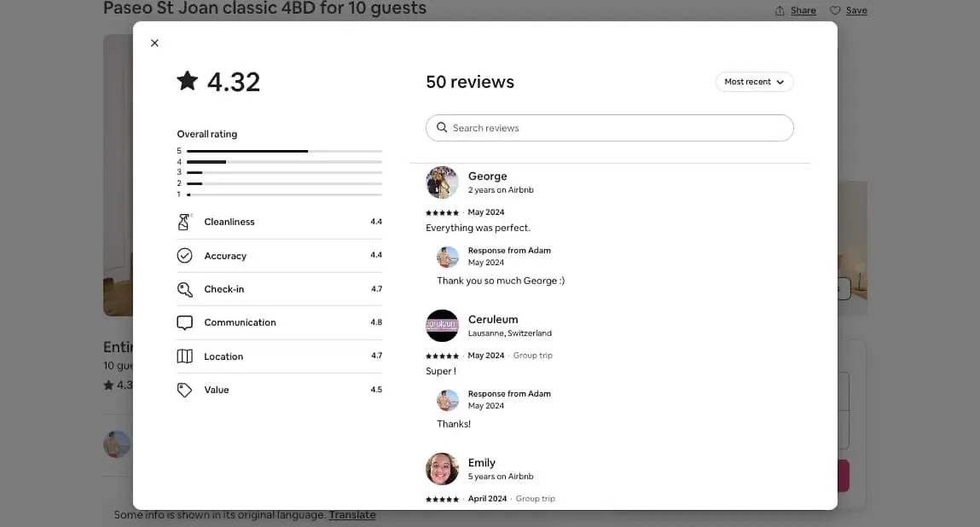This screenshot has height=527, width=980.
Task: Click the 2-star rating bar
Action: tap(284, 183)
